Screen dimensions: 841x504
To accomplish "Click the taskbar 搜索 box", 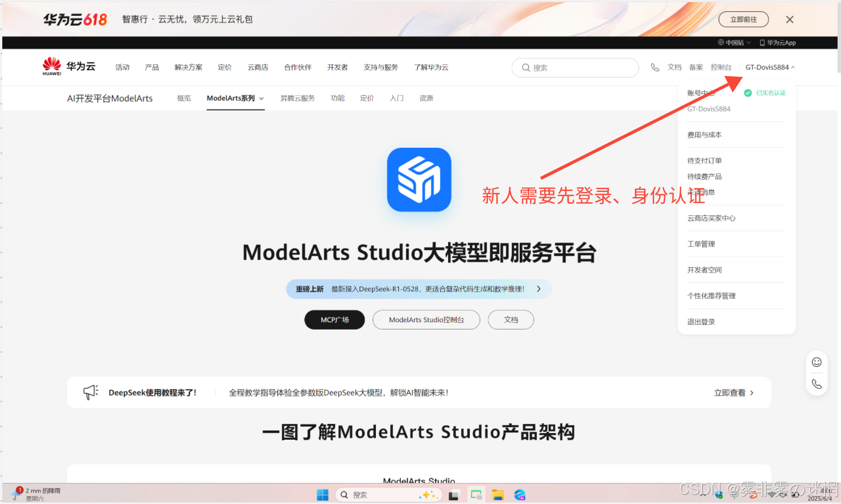I will 388,495.
